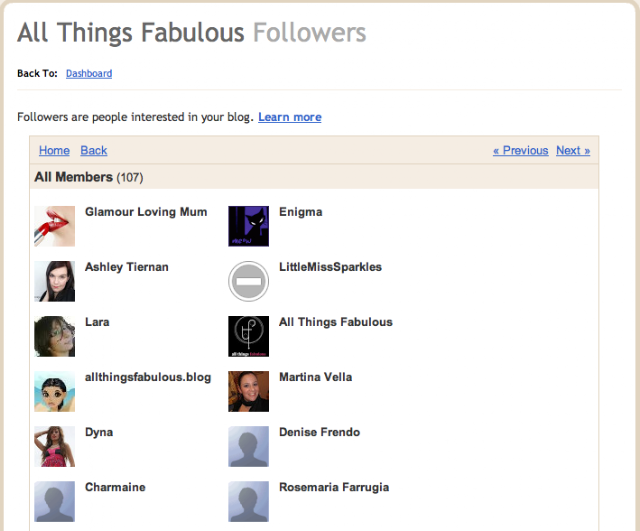
Task: Open Enigma's purple cat avatar
Action: [248, 226]
